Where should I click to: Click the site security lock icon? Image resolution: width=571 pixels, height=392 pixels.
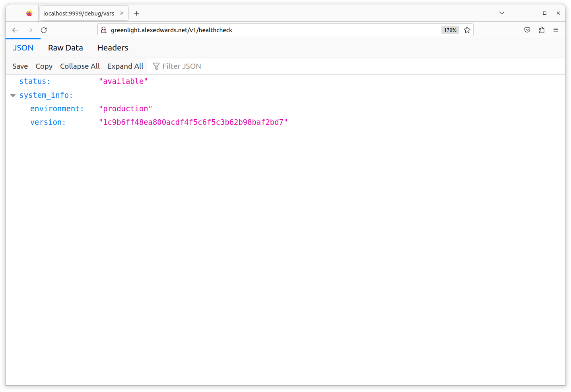(104, 30)
